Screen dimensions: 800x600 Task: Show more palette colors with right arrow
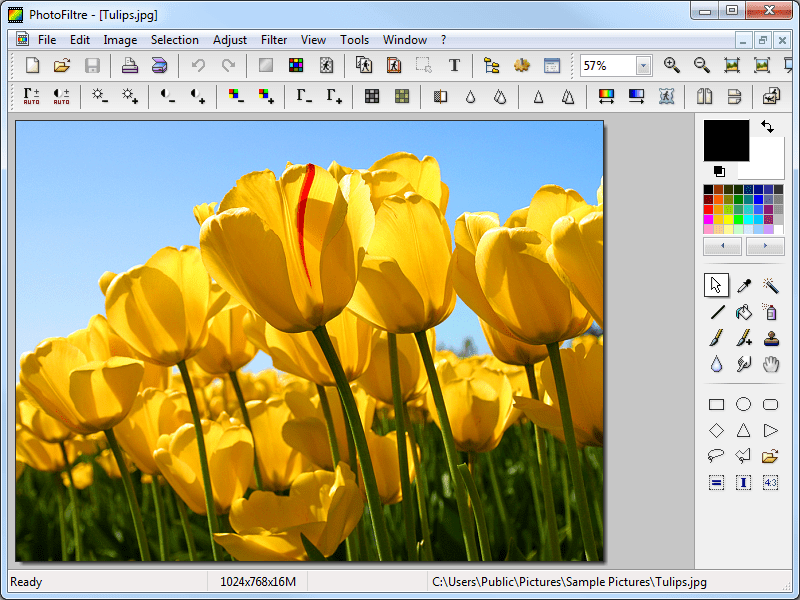click(x=766, y=246)
